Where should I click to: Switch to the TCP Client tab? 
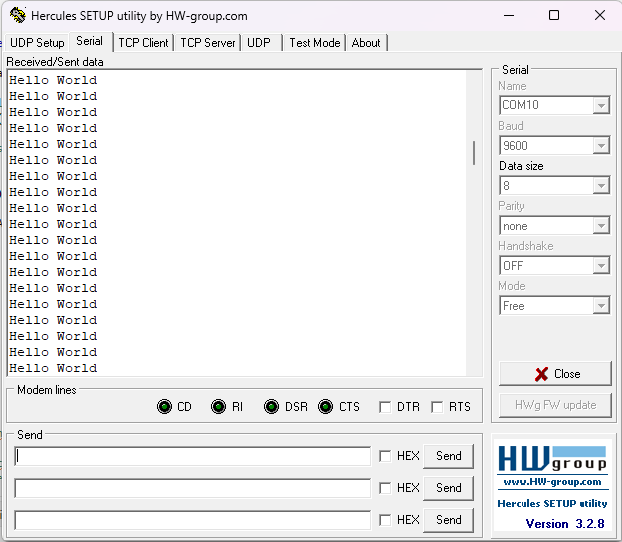click(143, 42)
